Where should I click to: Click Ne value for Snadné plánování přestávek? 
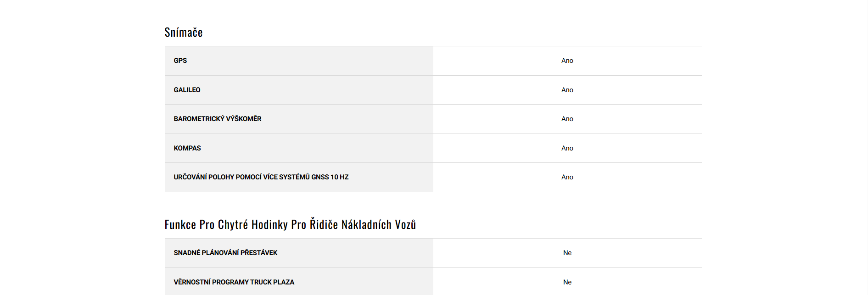[x=567, y=253]
